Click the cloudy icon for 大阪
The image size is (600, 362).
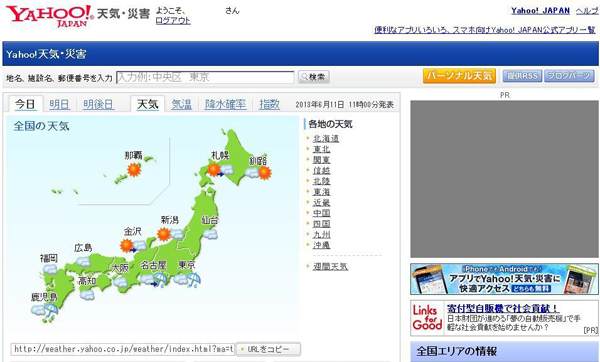click(x=119, y=282)
